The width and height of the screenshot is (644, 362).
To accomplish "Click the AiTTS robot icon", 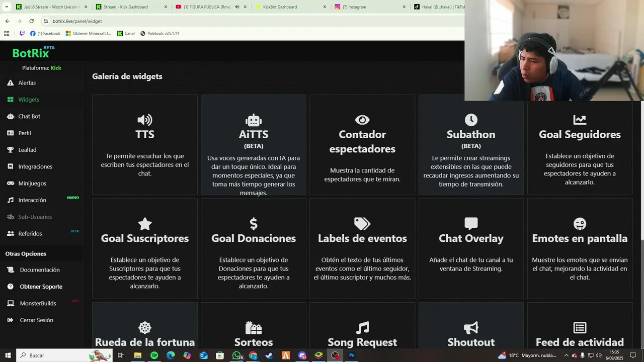I will [x=254, y=120].
